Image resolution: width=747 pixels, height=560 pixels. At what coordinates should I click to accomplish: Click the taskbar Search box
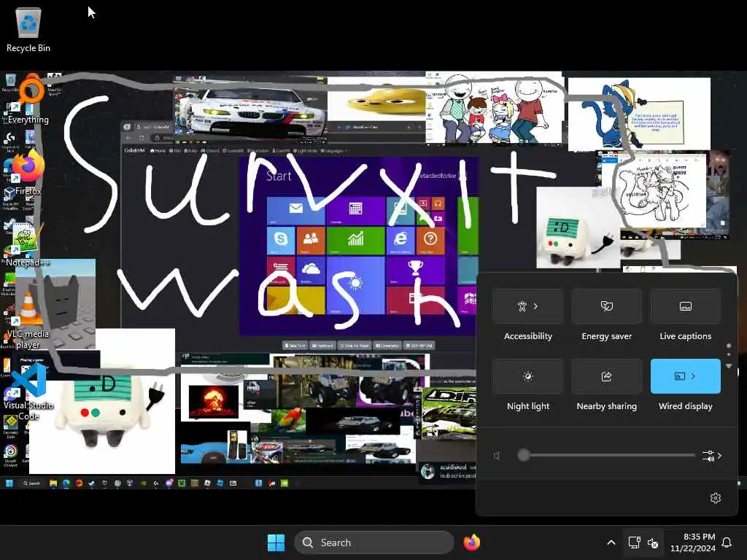click(374, 542)
